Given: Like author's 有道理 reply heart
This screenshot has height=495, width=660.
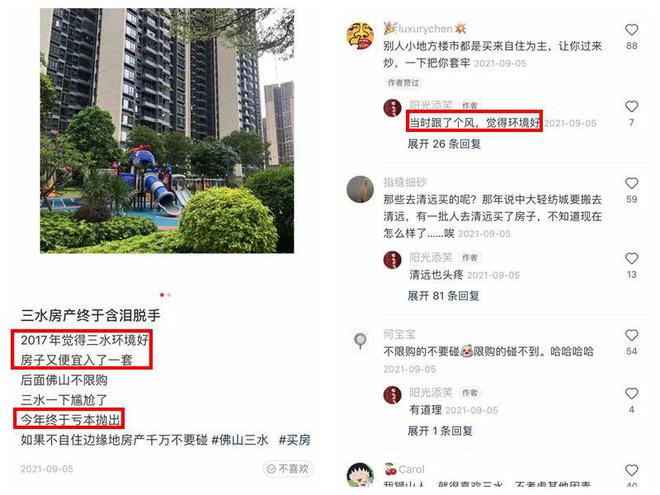Looking at the screenshot, I should (631, 394).
